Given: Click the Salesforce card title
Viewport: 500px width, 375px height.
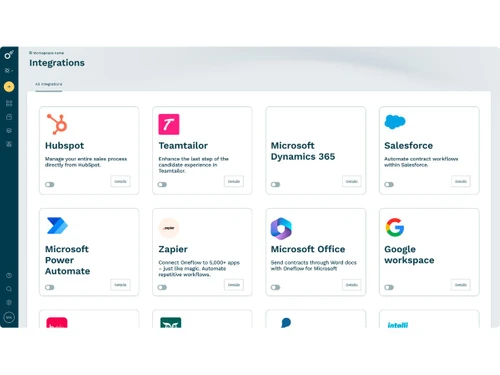Looking at the screenshot, I should 408,146.
